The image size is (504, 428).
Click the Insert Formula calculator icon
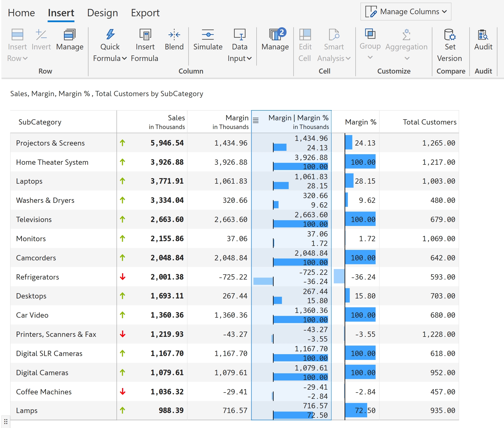pos(145,35)
